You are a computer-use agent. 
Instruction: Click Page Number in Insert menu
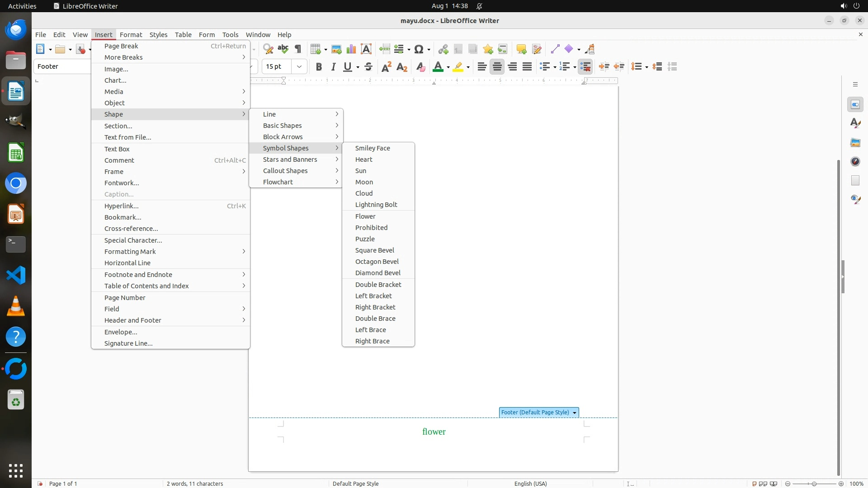(125, 298)
